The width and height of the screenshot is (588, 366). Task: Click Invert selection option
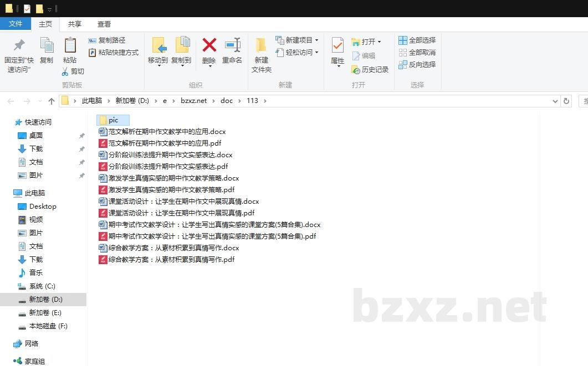tap(417, 65)
